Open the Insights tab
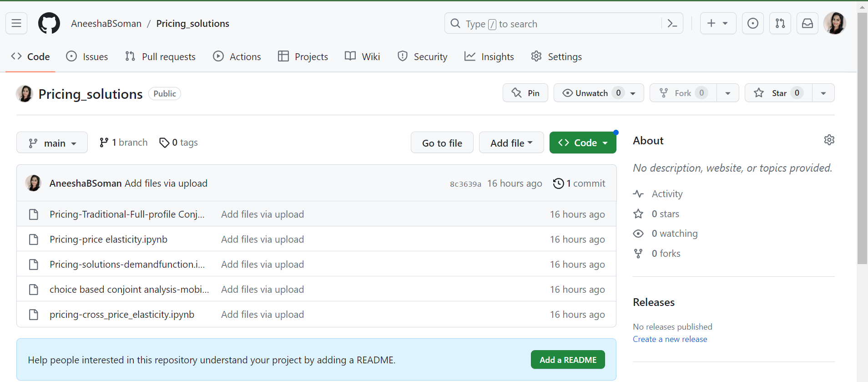 point(489,56)
